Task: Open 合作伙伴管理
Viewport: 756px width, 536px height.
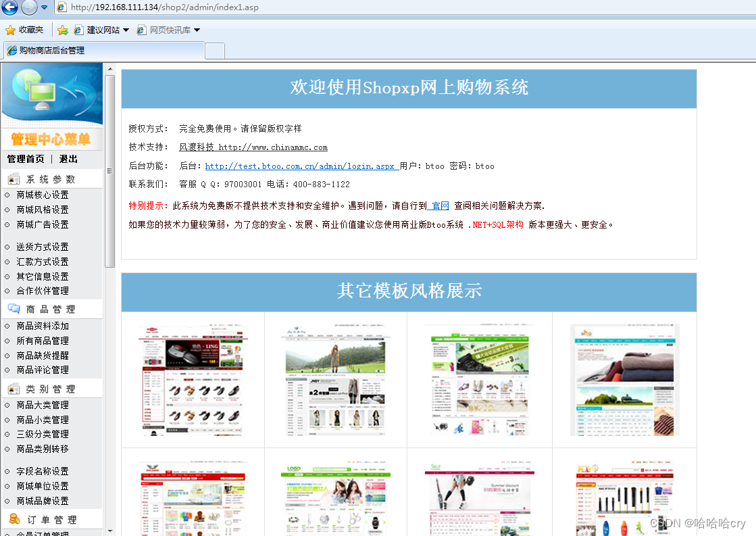Action: click(43, 291)
